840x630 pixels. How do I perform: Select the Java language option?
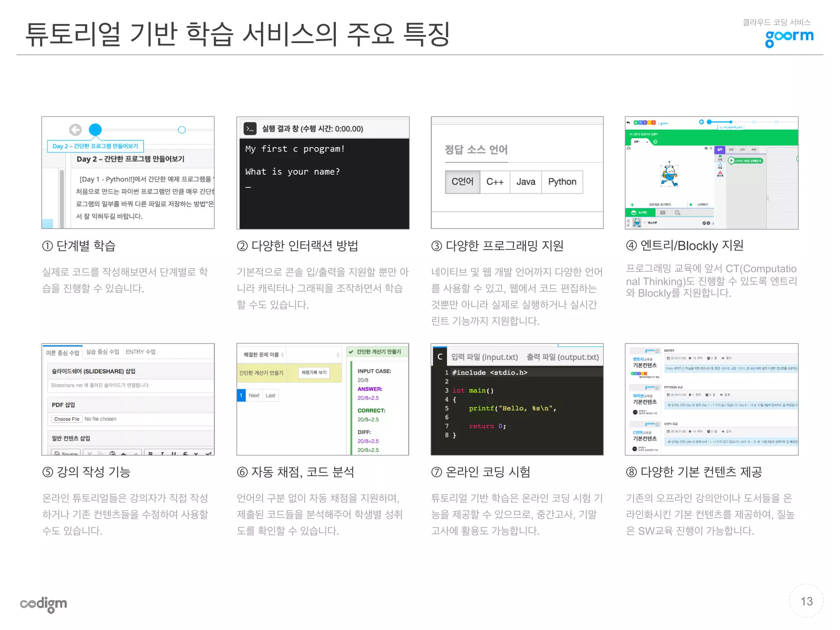click(x=525, y=182)
